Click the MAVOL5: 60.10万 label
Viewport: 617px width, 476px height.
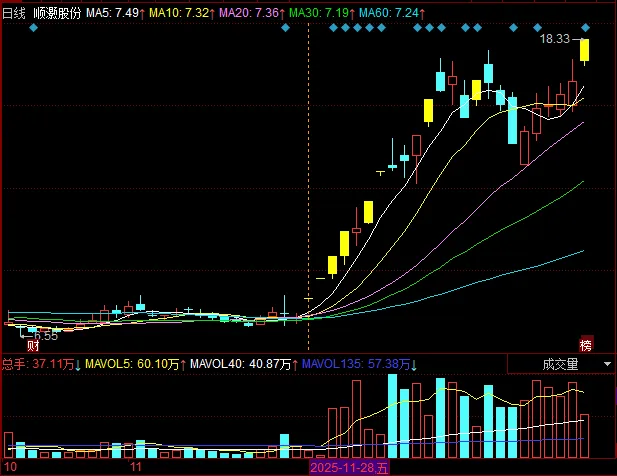tap(136, 364)
